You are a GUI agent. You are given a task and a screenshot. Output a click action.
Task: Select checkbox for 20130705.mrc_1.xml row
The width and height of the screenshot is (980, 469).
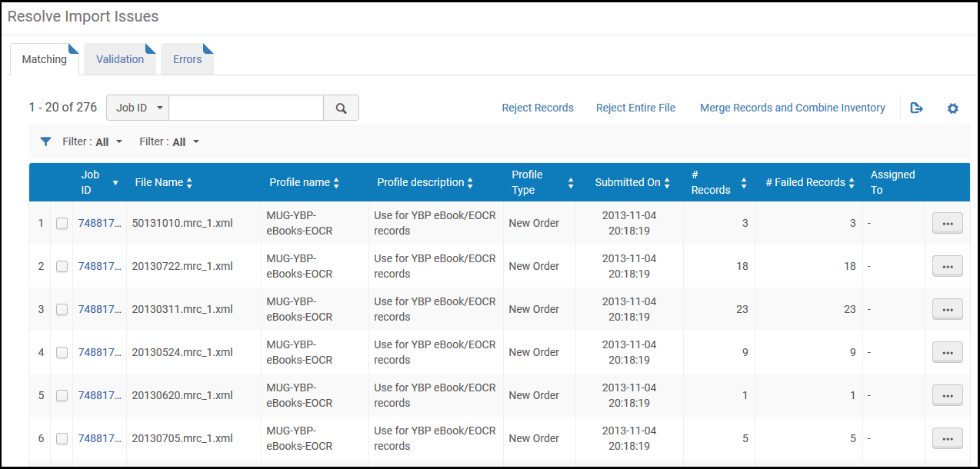click(x=62, y=439)
